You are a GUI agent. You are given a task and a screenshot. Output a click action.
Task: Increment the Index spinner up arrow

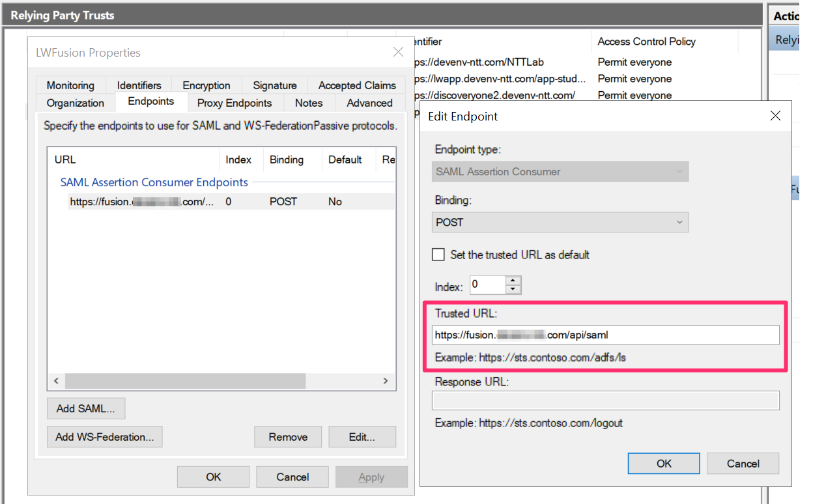(x=513, y=281)
